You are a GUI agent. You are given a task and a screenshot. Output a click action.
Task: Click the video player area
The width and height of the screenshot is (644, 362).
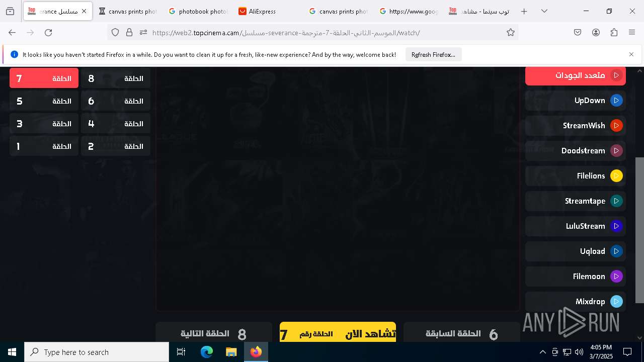(x=338, y=189)
